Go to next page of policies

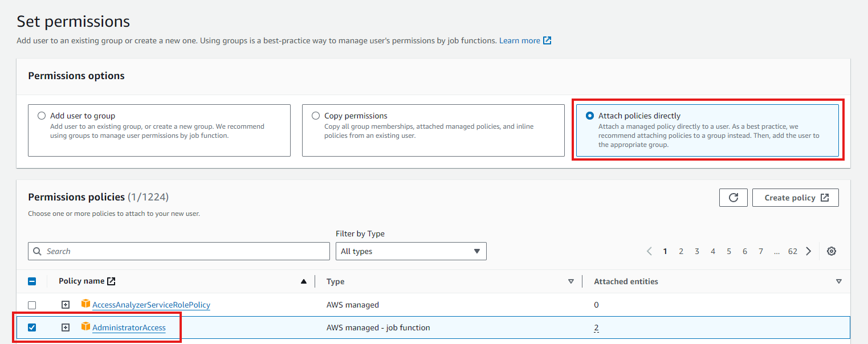point(808,251)
